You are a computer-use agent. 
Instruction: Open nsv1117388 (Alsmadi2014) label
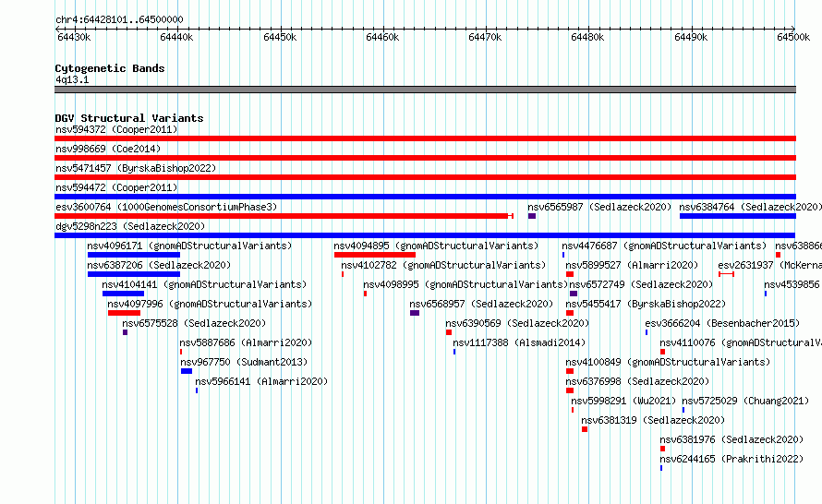point(519,342)
